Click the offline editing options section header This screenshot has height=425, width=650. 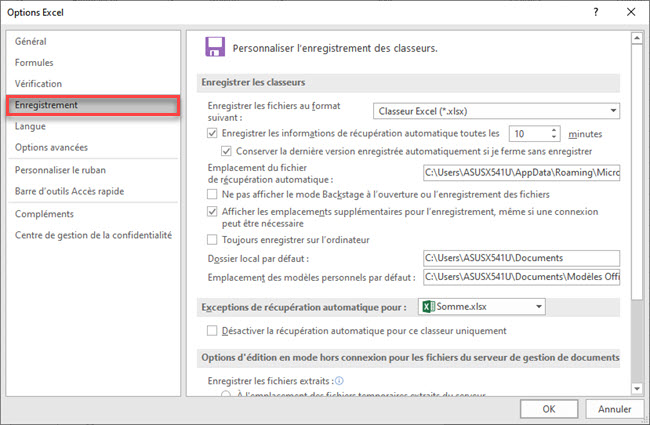click(x=408, y=357)
